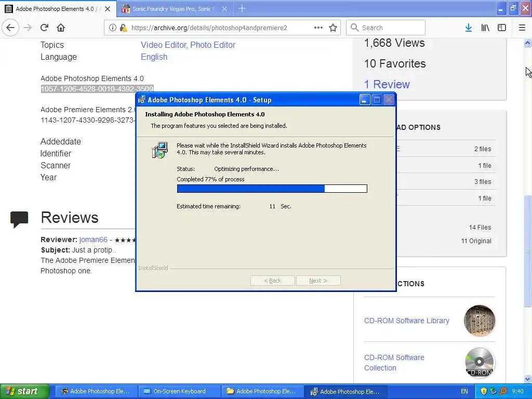Open the Windows start menu
Viewport: 532px width, 399px height.
[25, 391]
